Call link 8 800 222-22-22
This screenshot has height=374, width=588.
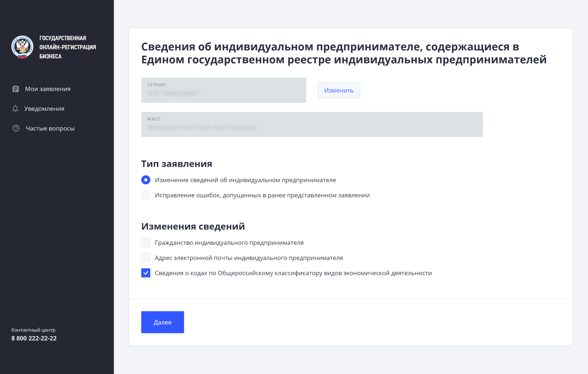click(34, 338)
